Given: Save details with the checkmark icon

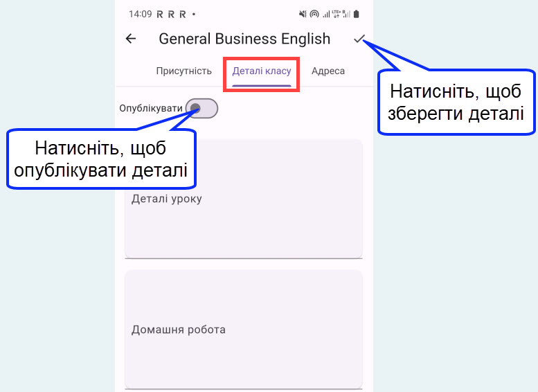Looking at the screenshot, I should 359,39.
